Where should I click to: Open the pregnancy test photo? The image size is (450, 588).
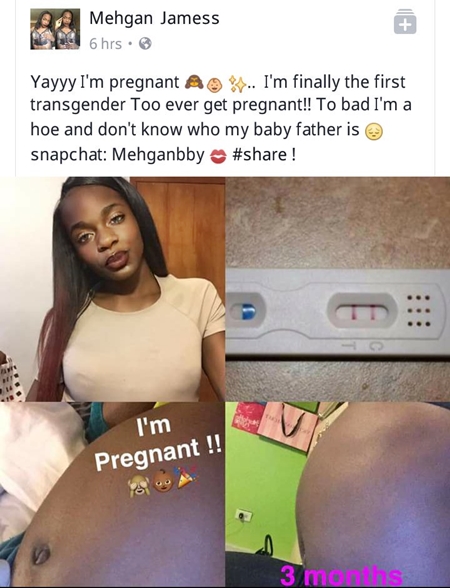pyautogui.click(x=338, y=289)
